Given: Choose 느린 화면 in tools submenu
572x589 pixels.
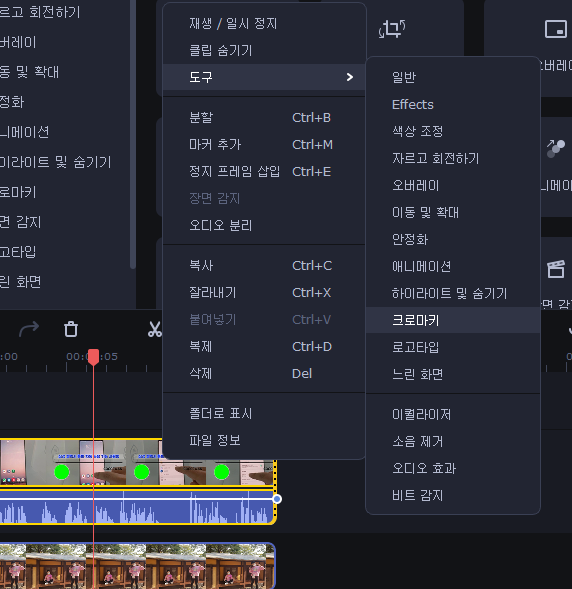Looking at the screenshot, I should [x=453, y=374].
